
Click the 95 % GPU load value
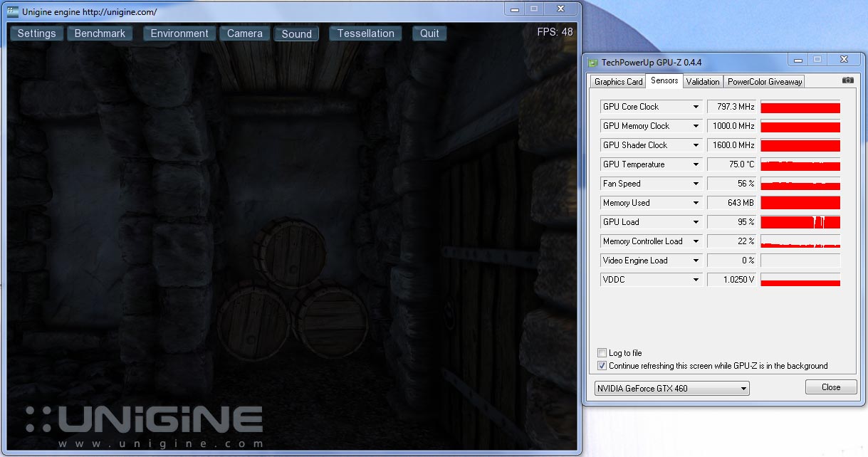(x=731, y=222)
